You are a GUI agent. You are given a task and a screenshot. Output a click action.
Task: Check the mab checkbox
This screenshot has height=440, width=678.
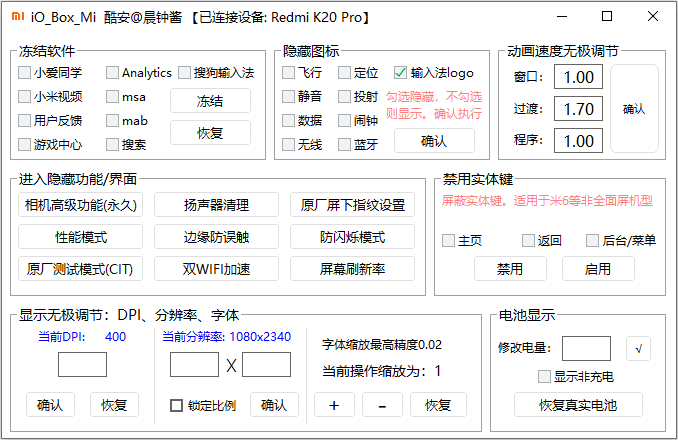click(x=112, y=120)
